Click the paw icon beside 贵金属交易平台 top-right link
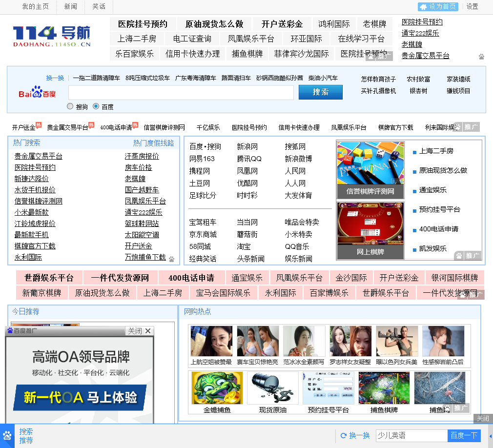Screen dimensions: 493x448 point(481,57)
